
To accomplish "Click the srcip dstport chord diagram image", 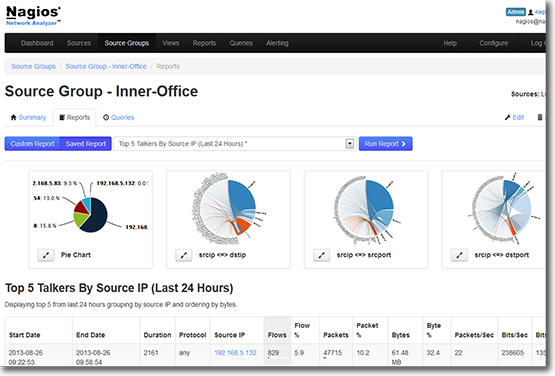I will pos(503,209).
